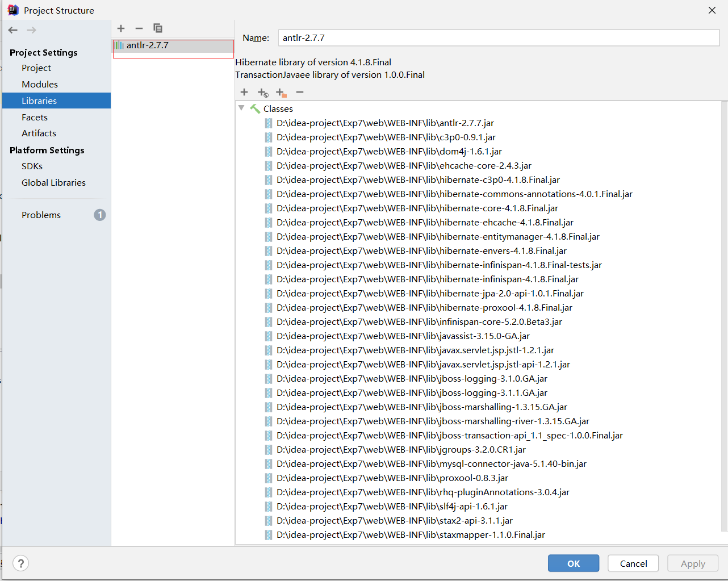Viewport: 728px width, 581px height.
Task: Select slf4j-api-1.6.1.jar entry
Action: click(x=392, y=507)
